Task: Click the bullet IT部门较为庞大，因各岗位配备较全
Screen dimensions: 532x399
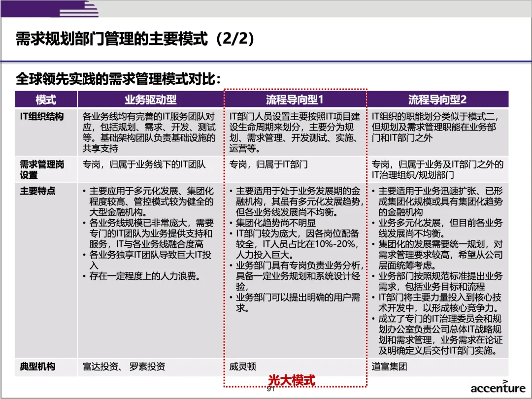Action: click(295, 244)
